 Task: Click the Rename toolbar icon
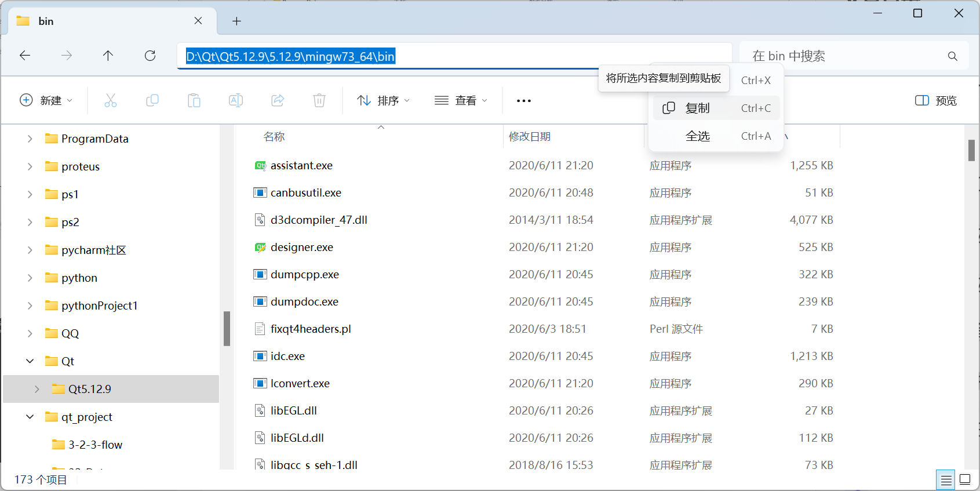(236, 100)
